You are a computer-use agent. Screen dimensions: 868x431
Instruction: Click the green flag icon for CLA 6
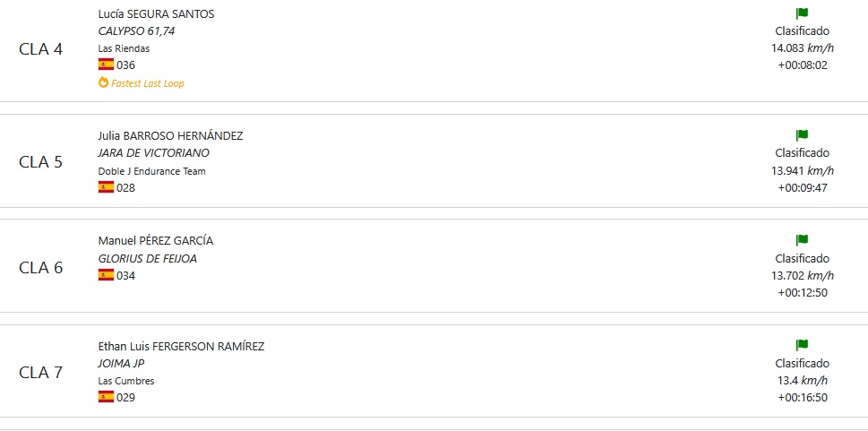(802, 240)
